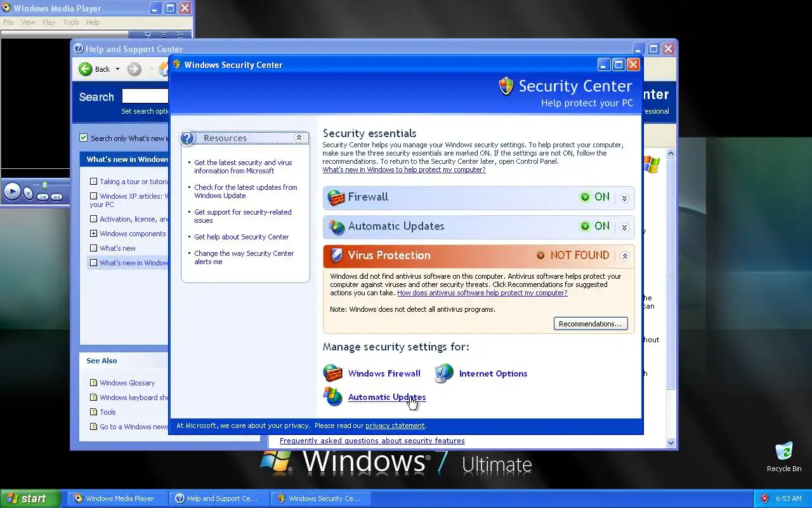Open Get help about Security Center
Viewport: 812px width, 508px height.
241,237
